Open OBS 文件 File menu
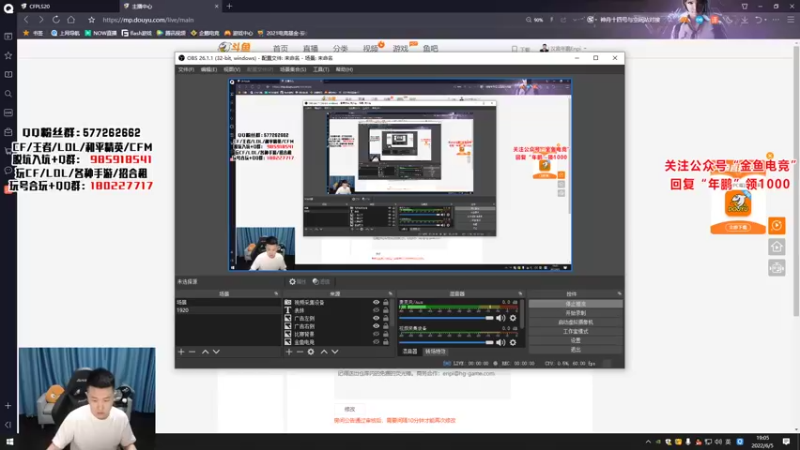800x450 pixels. (x=186, y=69)
